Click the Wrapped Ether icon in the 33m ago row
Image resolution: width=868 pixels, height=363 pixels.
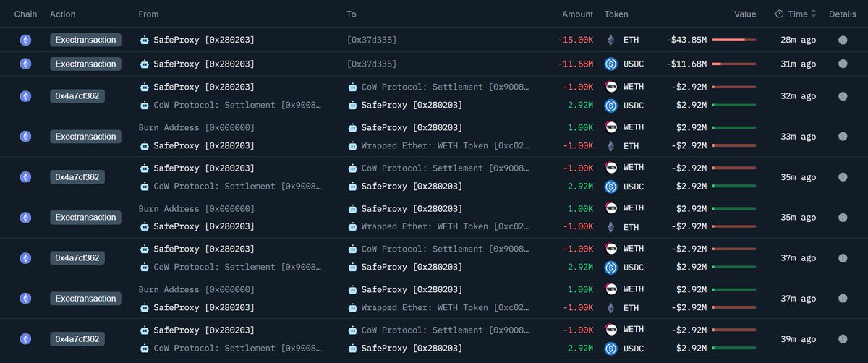(x=352, y=145)
